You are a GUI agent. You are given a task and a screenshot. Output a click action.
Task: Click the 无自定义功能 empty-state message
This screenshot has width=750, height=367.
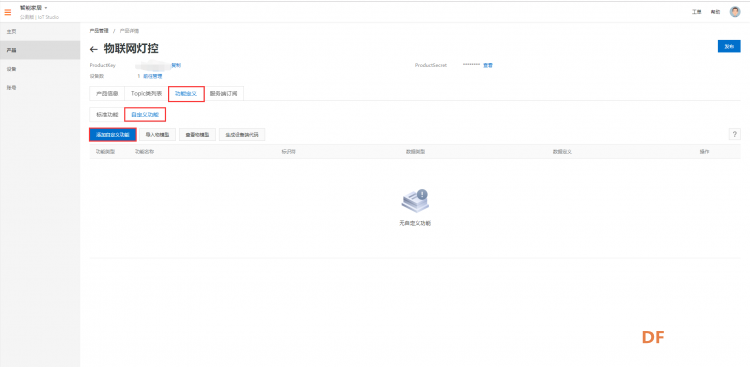(415, 223)
